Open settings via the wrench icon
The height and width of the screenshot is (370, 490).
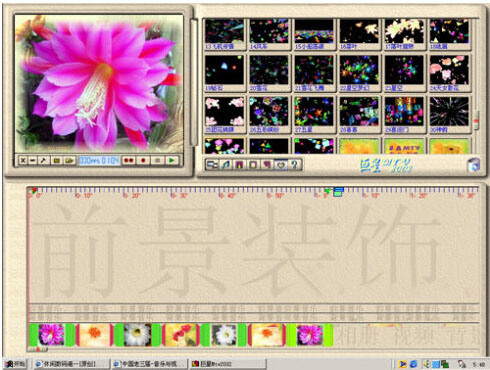tap(43, 160)
